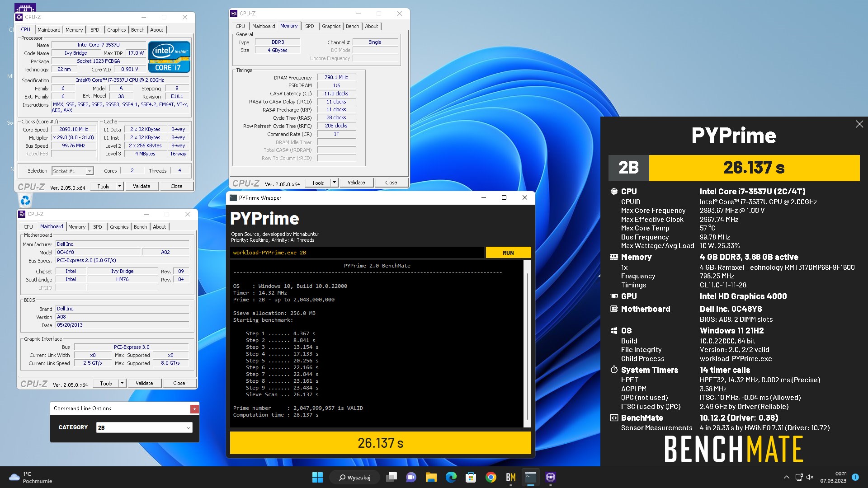This screenshot has height=488, width=868.
Task: Click Close in CPU tab window
Action: (176, 186)
